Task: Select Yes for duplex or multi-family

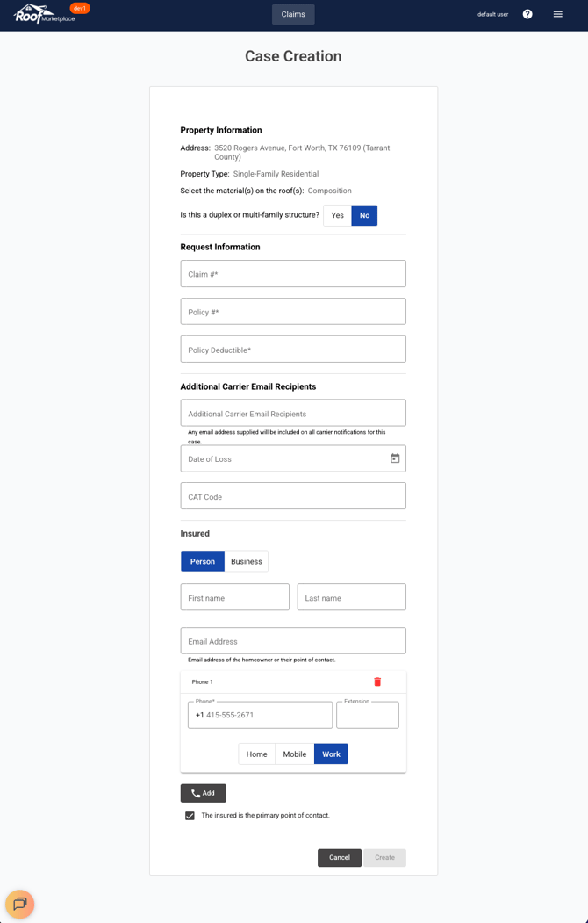Action: 337,215
